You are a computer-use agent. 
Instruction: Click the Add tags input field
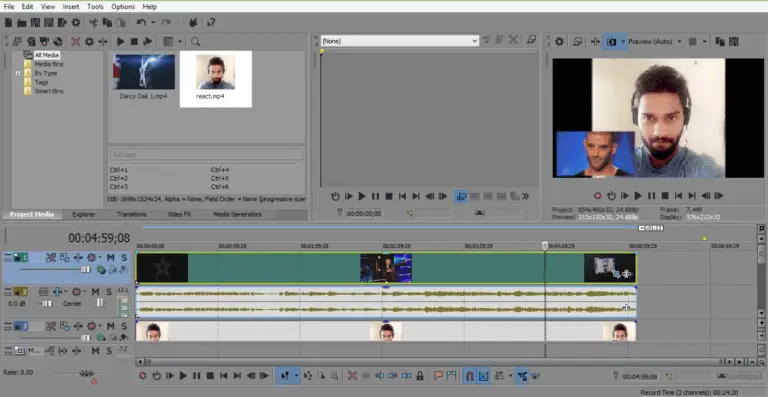206,155
